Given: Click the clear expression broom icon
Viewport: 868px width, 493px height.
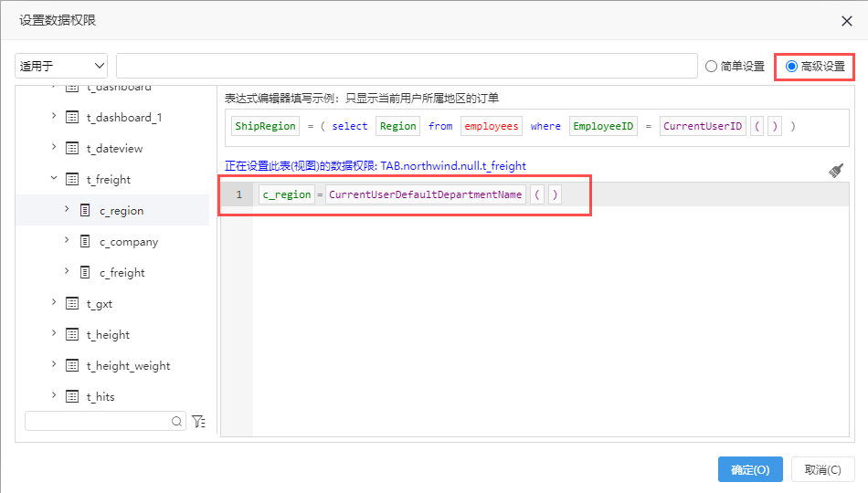Looking at the screenshot, I should (x=836, y=170).
